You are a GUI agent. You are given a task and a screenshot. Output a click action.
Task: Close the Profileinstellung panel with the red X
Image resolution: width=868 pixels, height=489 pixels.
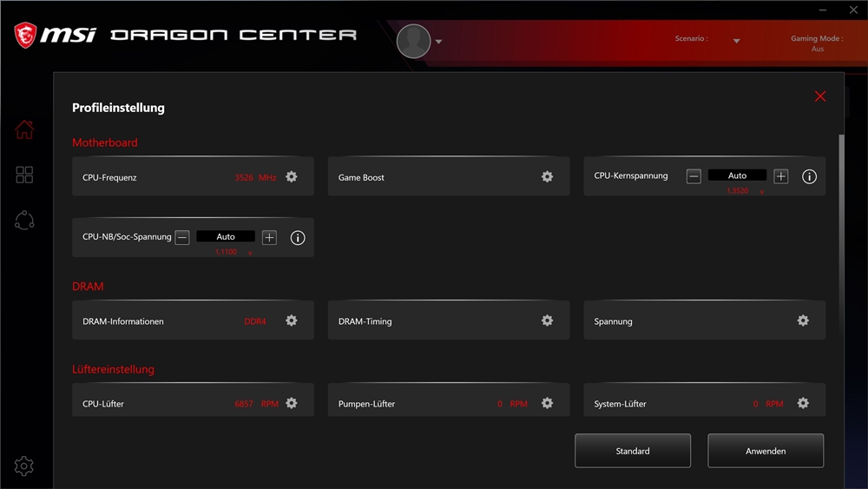820,96
